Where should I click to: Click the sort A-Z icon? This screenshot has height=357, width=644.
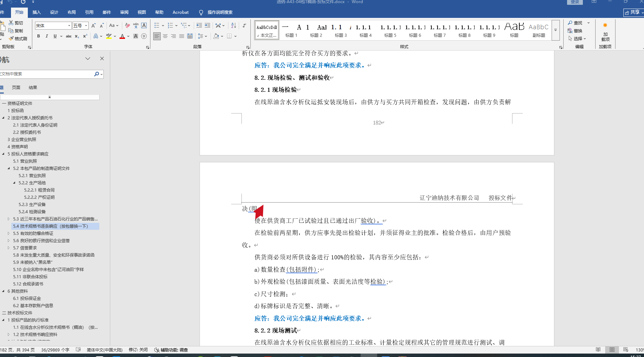click(234, 25)
